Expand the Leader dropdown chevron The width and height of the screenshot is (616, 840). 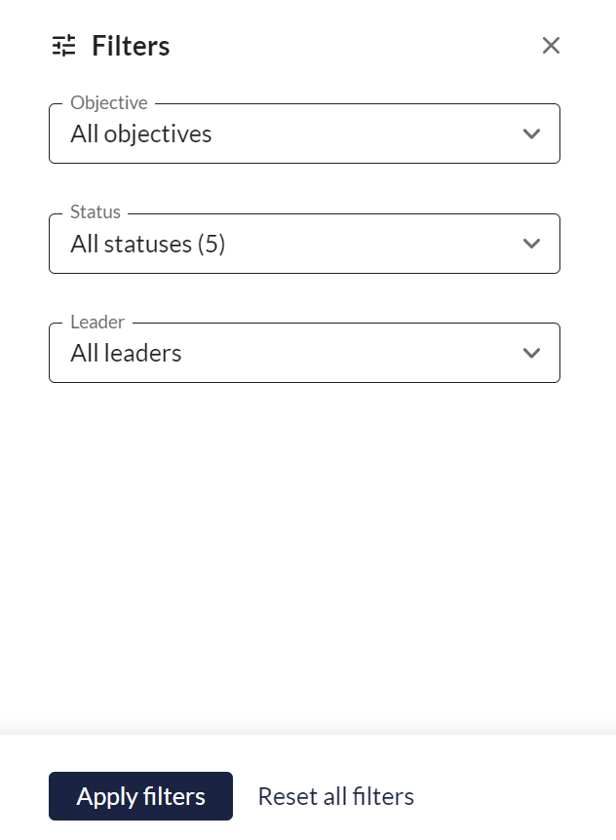(x=531, y=353)
